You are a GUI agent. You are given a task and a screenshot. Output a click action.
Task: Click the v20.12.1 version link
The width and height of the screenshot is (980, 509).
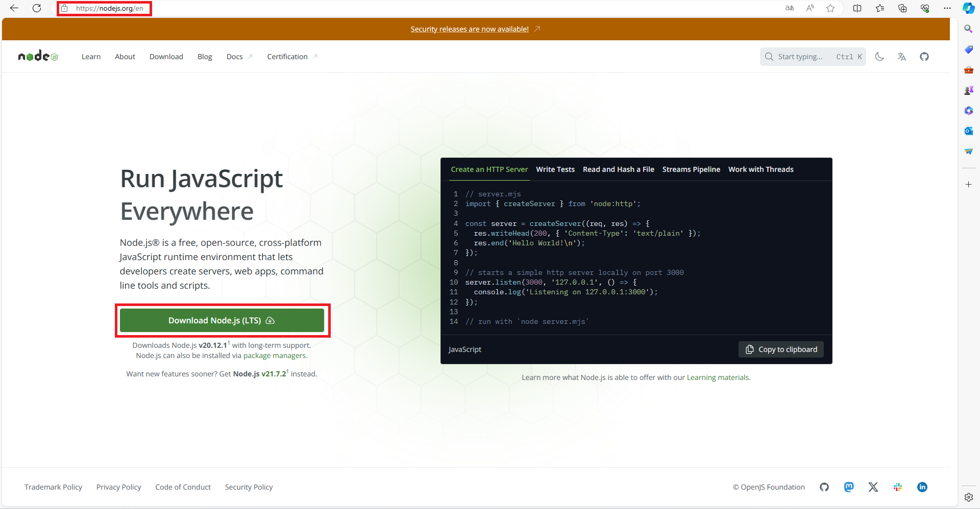pyautogui.click(x=213, y=345)
